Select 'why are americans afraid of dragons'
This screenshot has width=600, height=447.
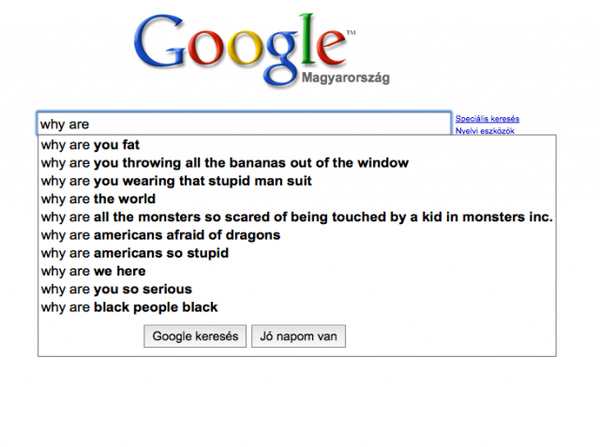160,235
